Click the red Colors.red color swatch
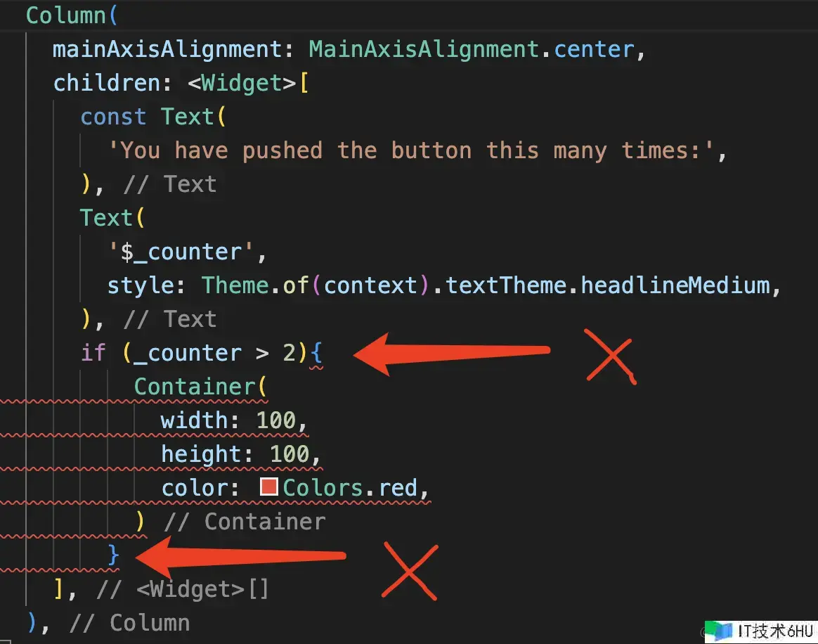The image size is (818, 644). pos(268,487)
